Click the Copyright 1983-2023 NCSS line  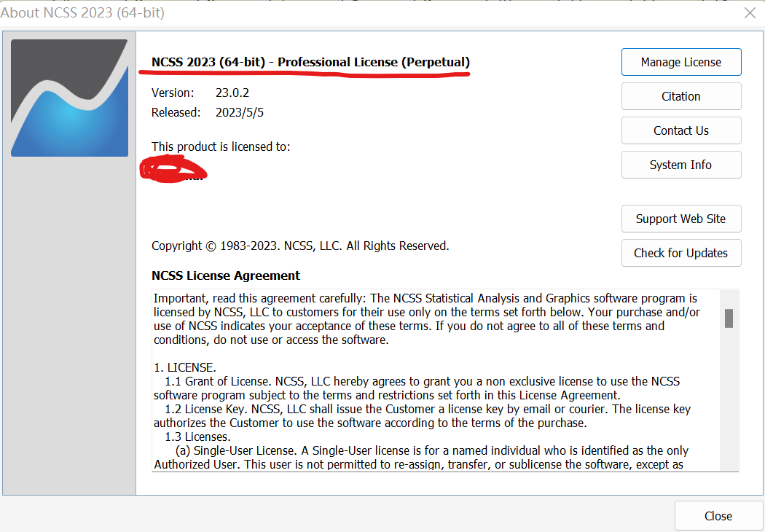pos(300,246)
